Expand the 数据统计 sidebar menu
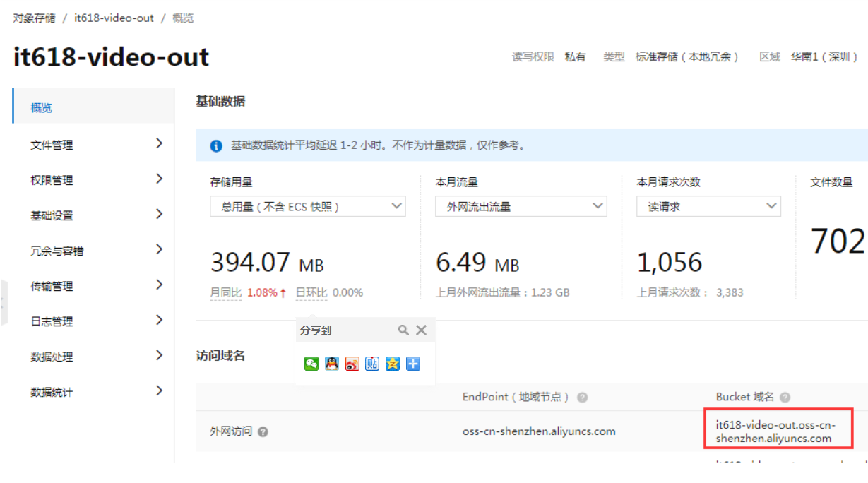 (x=93, y=391)
